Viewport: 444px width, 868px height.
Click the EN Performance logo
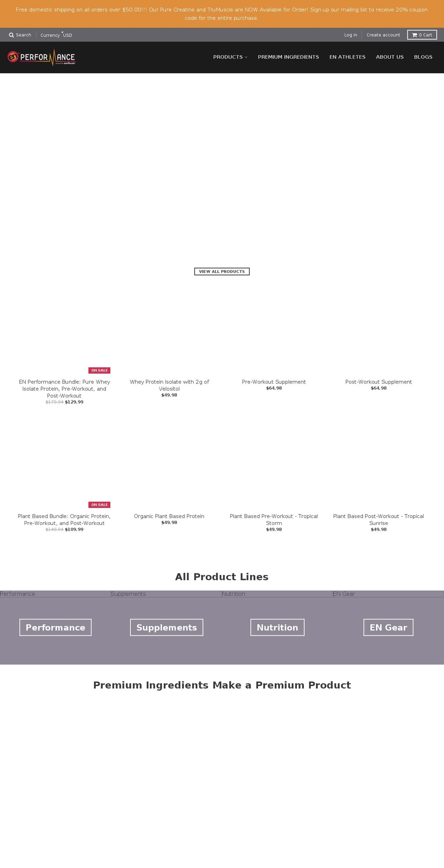42,57
